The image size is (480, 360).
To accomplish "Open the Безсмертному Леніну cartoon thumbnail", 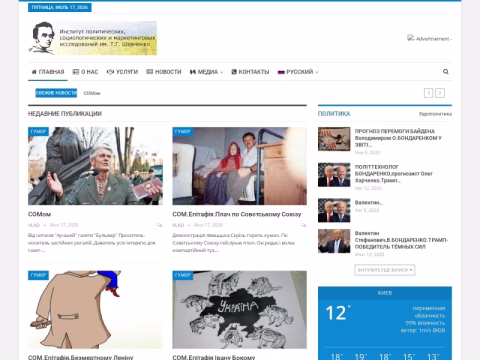I will [x=95, y=310].
